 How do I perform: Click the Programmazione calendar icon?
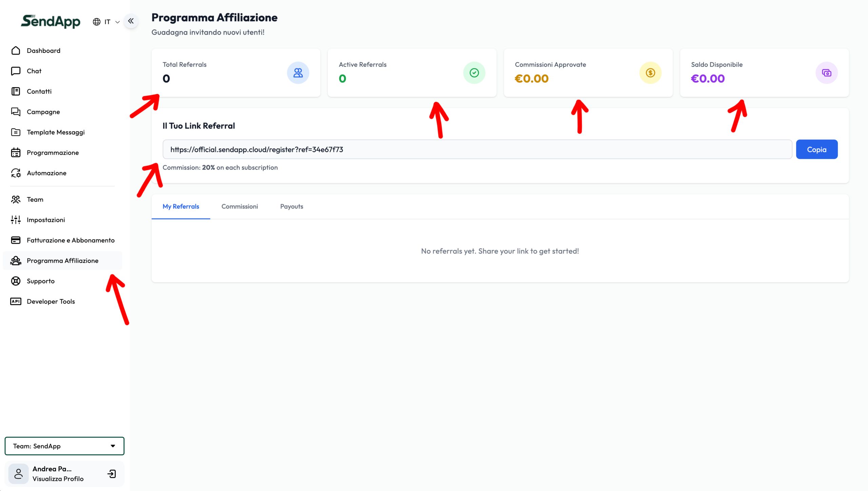click(x=16, y=153)
